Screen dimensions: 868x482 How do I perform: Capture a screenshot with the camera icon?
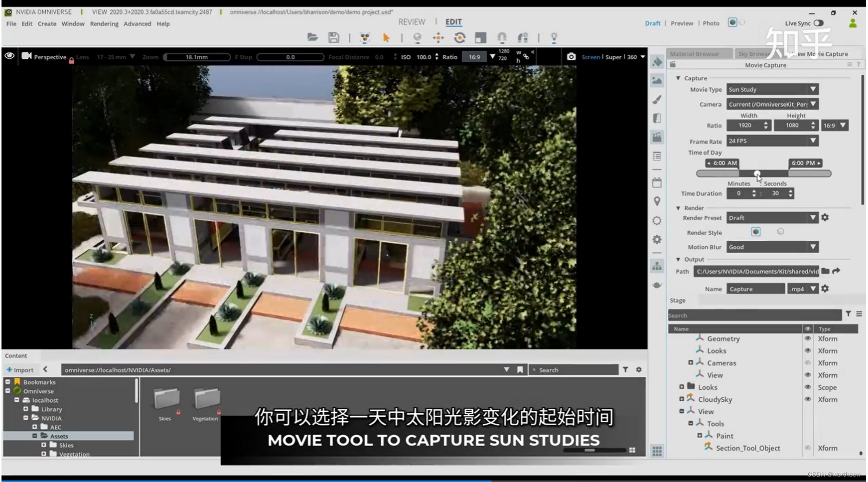tap(571, 57)
